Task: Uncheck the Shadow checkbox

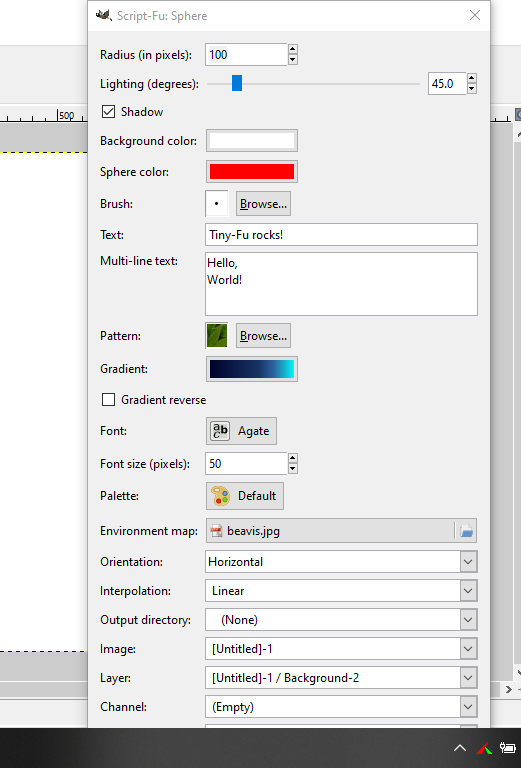Action: click(x=108, y=112)
